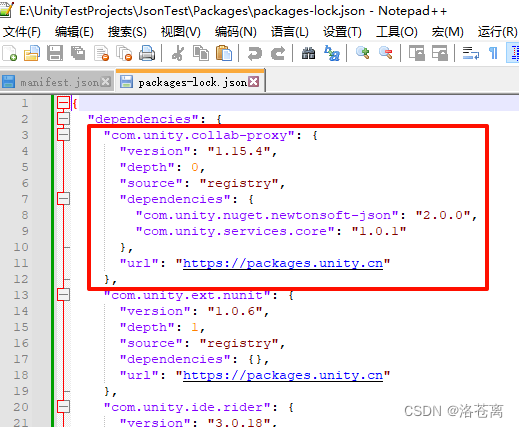Click the Print icon in toolbar
This screenshot has width=519, height=427.
tap(147, 53)
